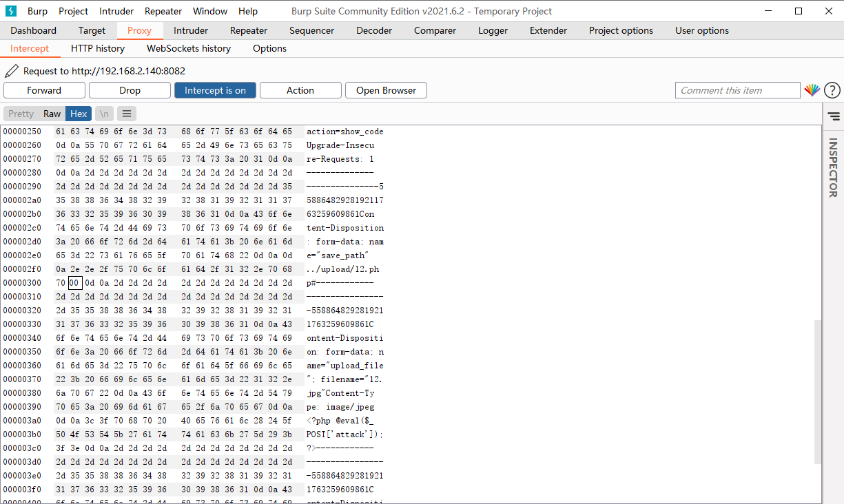The width and height of the screenshot is (844, 504).
Task: Open the help question mark icon
Action: click(832, 90)
